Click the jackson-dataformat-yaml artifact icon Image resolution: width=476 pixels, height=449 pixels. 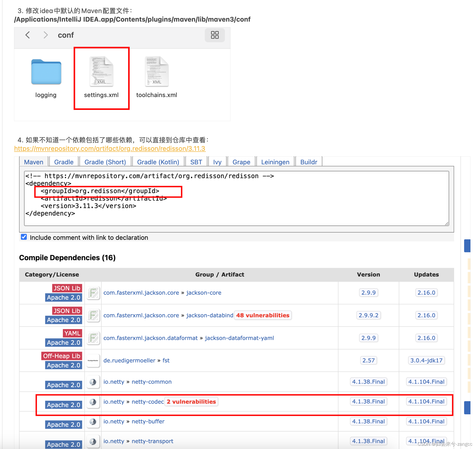click(x=93, y=338)
